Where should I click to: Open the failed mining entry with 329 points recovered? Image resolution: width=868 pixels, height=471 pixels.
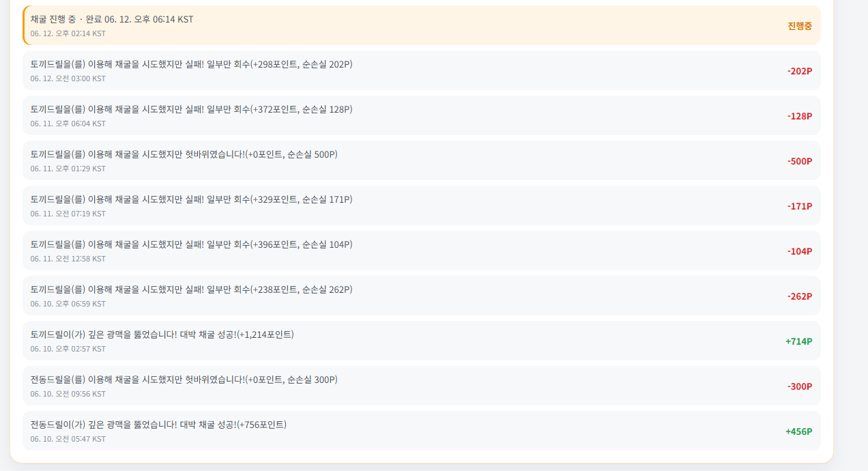click(422, 205)
